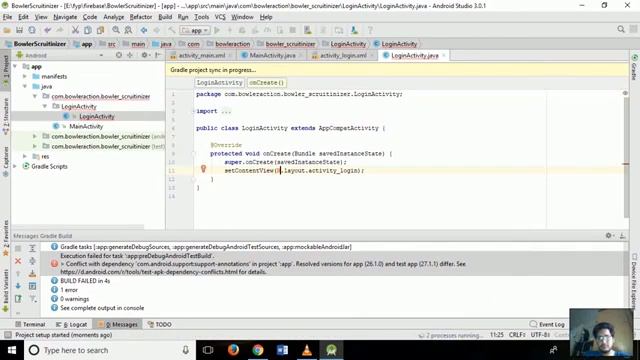Expand the res folder node

pos(25,156)
